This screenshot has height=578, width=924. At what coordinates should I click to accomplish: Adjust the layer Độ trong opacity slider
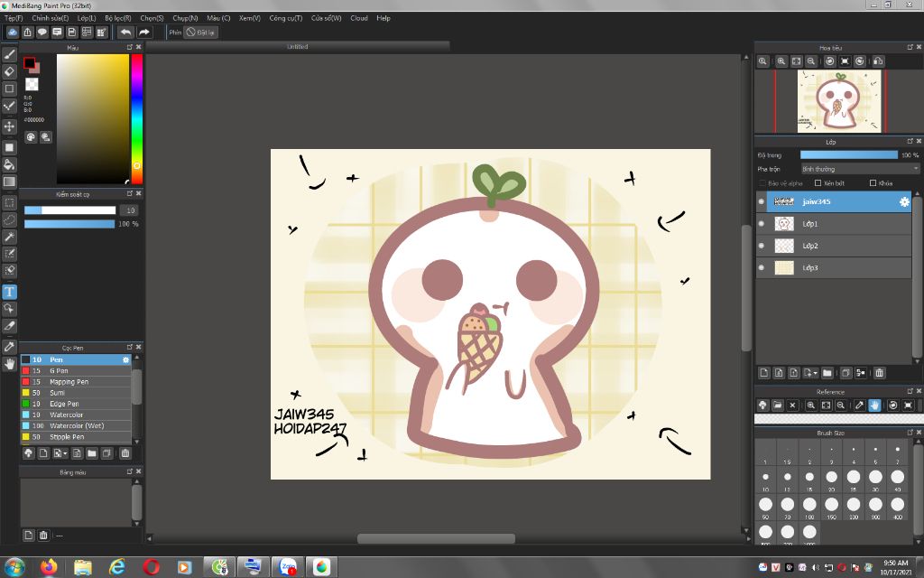848,155
